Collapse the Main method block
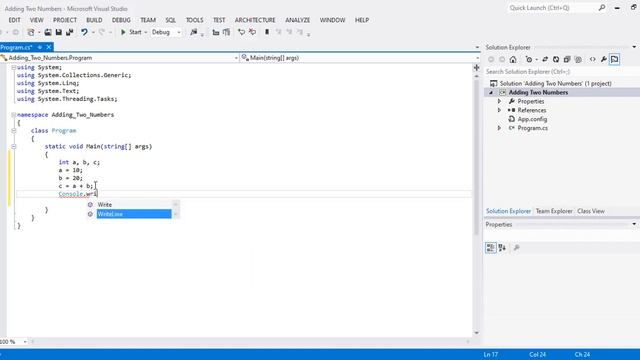This screenshot has width=640, height=360. [x=13, y=147]
